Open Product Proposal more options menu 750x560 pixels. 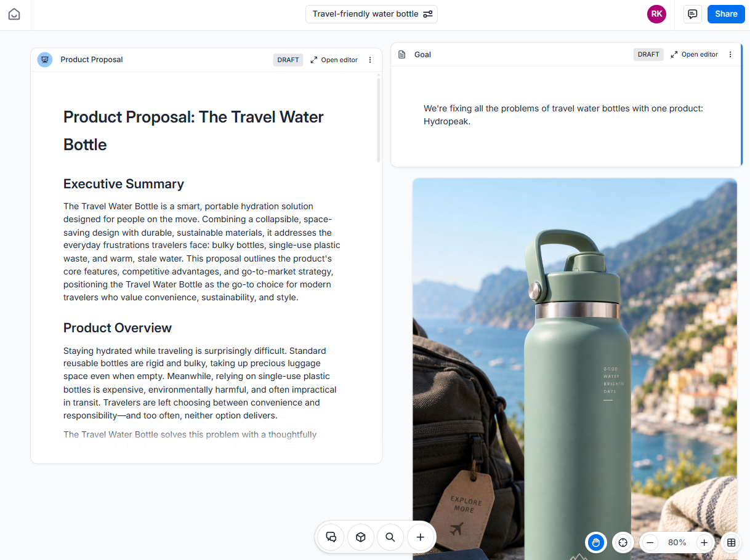[370, 60]
